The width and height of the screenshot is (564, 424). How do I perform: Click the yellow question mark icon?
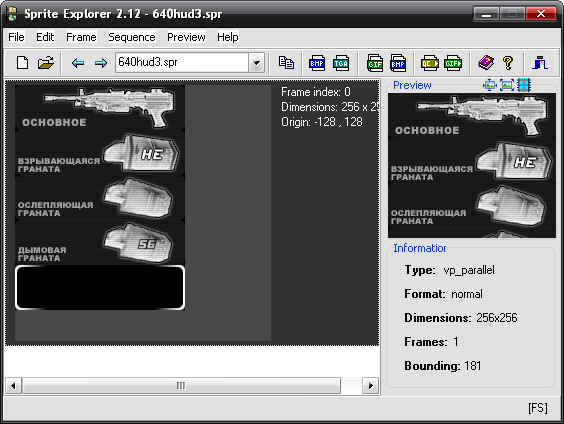pos(508,63)
